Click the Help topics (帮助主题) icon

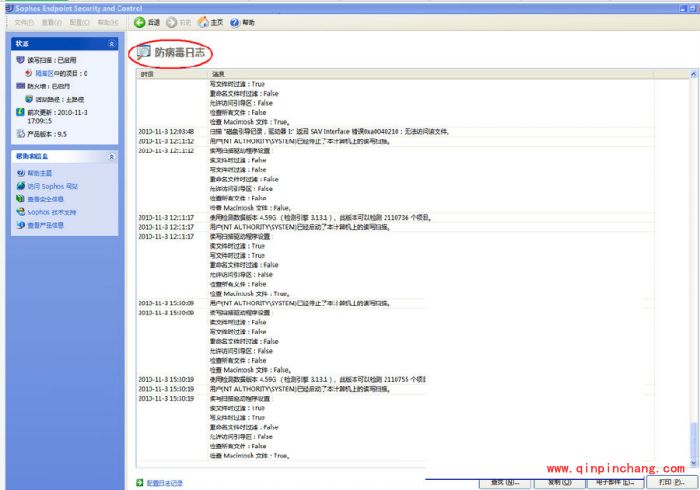pyautogui.click(x=21, y=173)
